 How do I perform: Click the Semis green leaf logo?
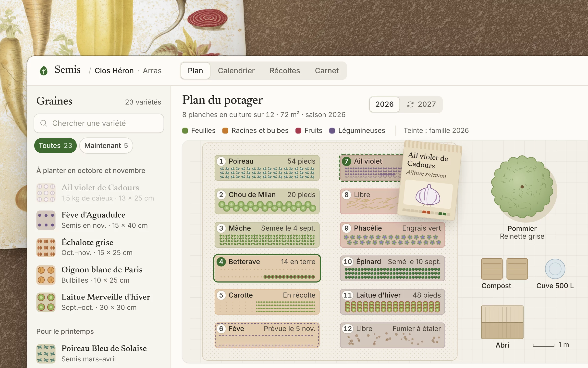(x=44, y=71)
